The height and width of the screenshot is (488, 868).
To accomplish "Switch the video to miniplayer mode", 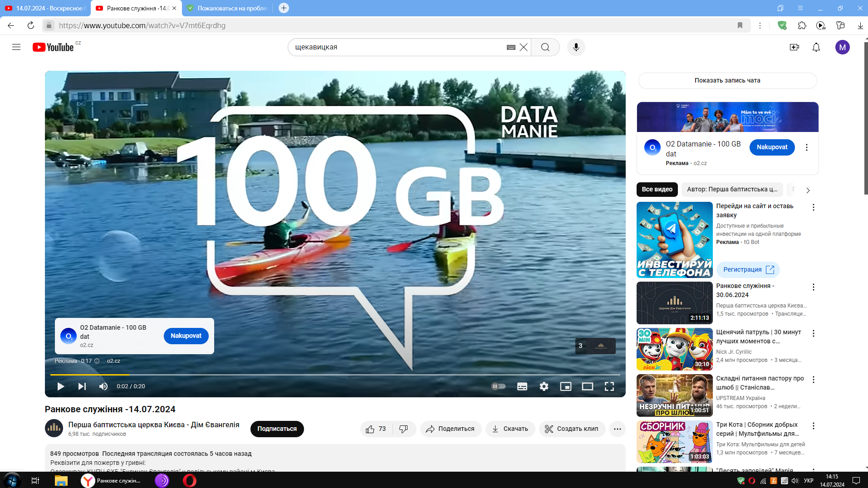I will (566, 386).
